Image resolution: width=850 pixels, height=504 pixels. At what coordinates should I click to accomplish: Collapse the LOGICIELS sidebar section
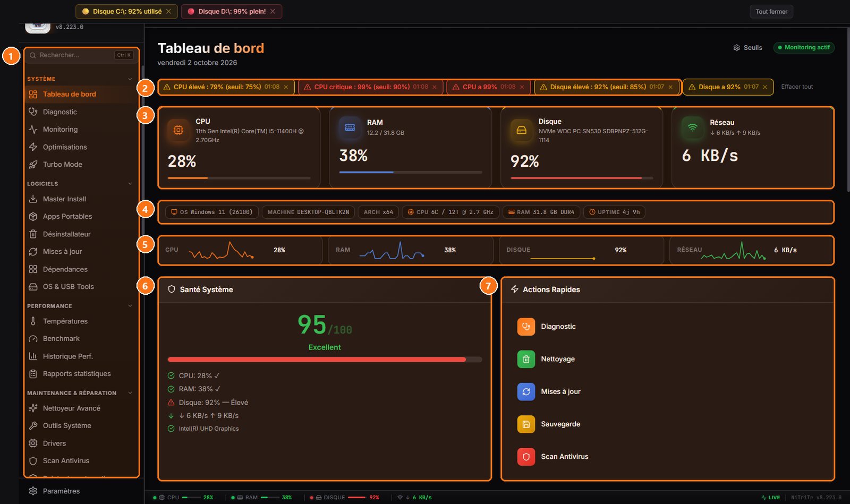click(x=130, y=184)
